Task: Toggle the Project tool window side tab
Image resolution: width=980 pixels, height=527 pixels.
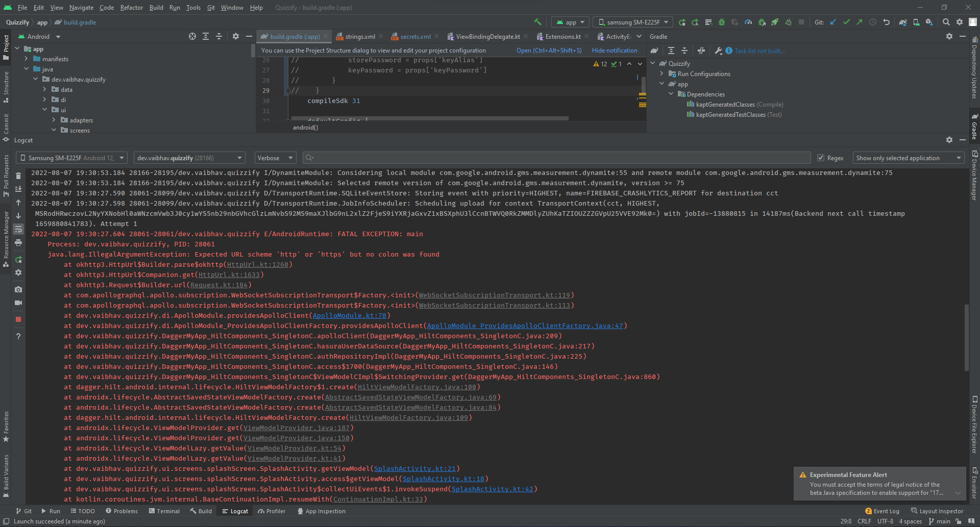Action: coord(6,47)
